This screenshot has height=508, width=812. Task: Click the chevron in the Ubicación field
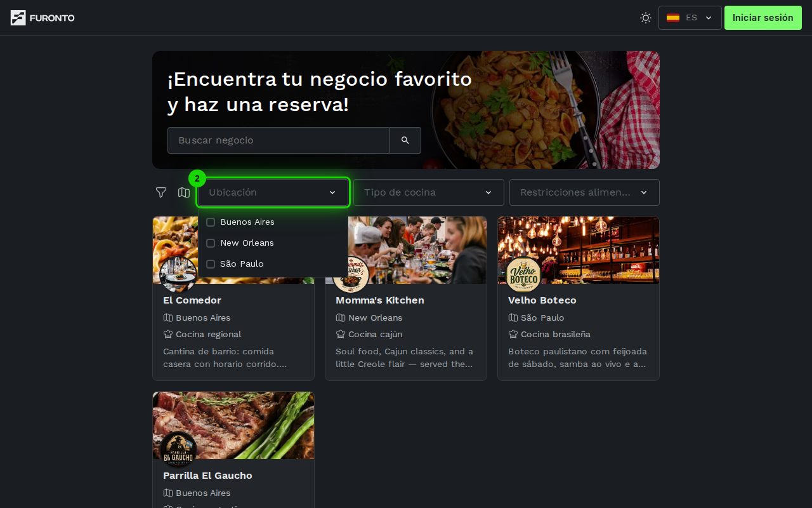point(332,192)
